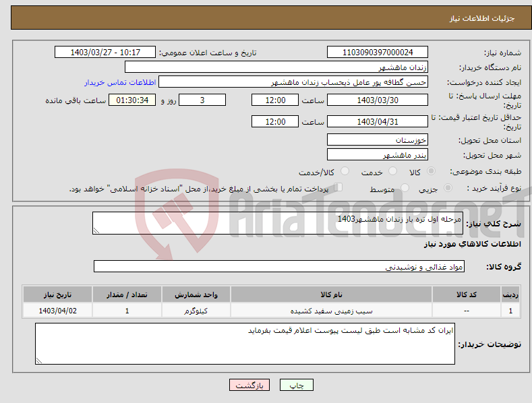
Task: Select the کالا/خدمت radio button
Action: click(x=345, y=171)
